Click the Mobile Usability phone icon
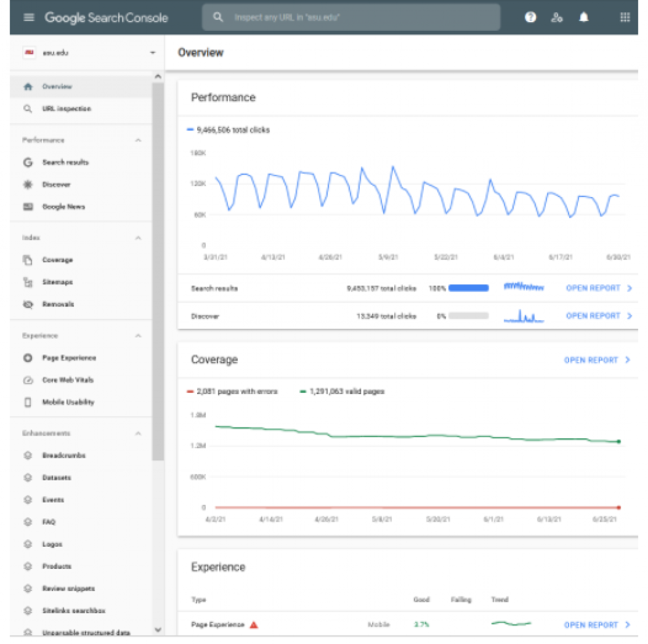The width and height of the screenshot is (648, 644). 28,402
